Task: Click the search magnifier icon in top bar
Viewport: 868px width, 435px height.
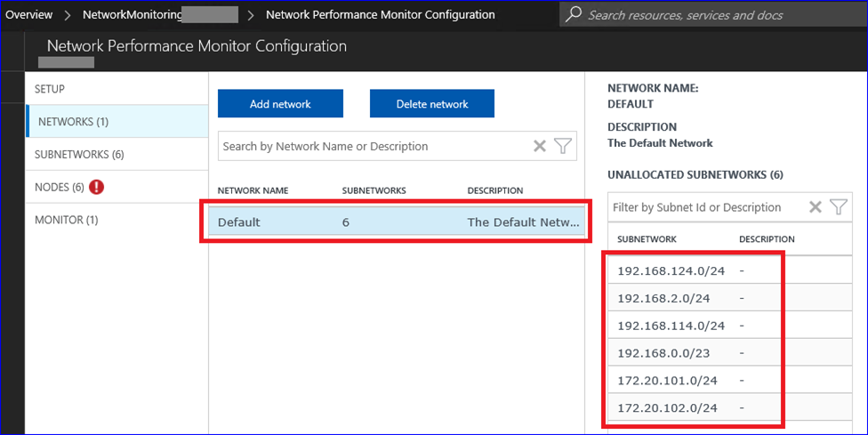Action: pos(574,14)
